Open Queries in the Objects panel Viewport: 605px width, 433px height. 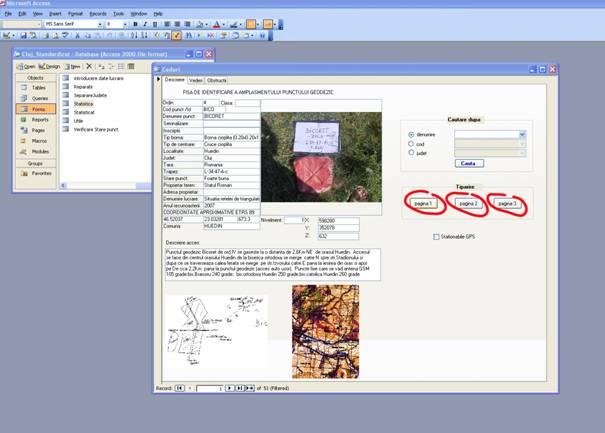[38, 98]
